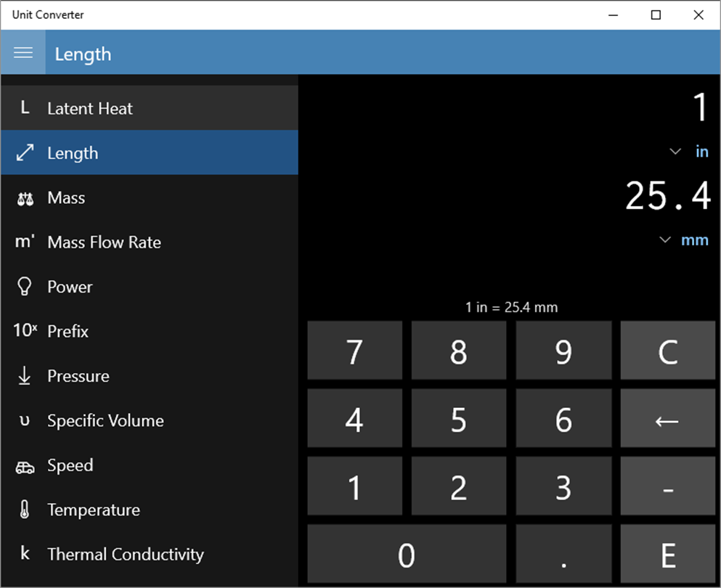The height and width of the screenshot is (588, 721).
Task: Clear the input with C button
Action: [668, 351]
